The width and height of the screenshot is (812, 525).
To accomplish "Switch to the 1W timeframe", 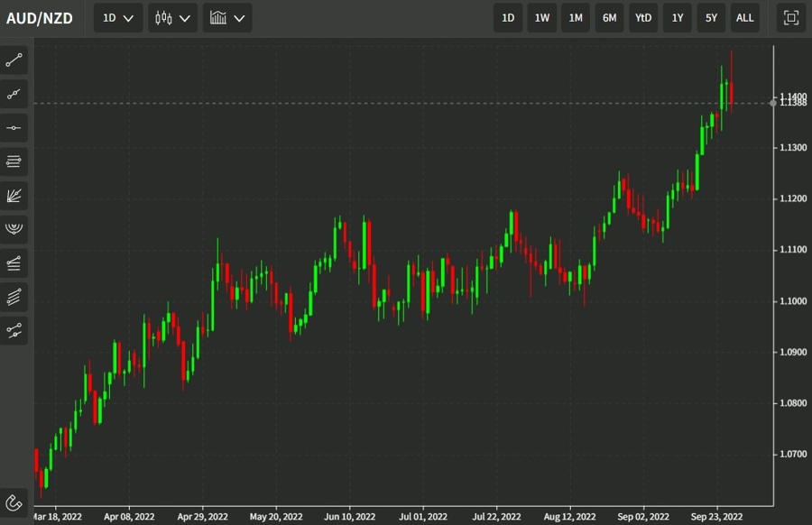I will 541,17.
